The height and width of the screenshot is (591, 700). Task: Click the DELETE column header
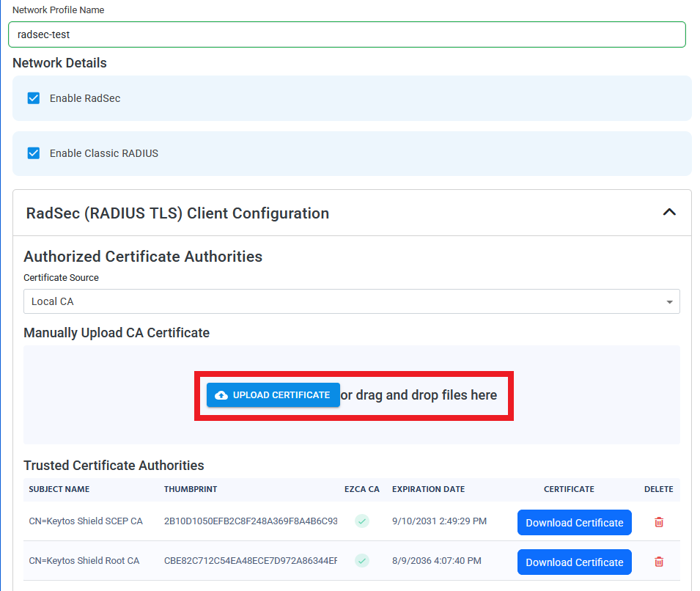click(x=658, y=489)
